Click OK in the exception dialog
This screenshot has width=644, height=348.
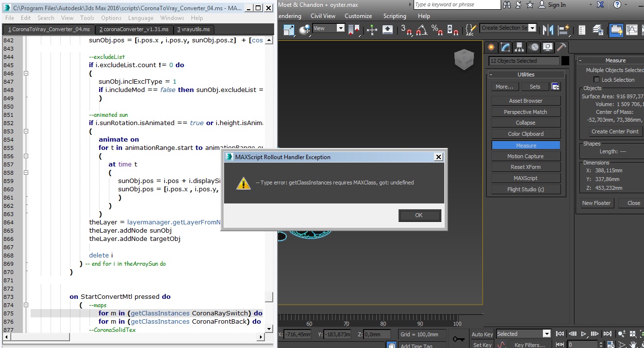click(419, 215)
